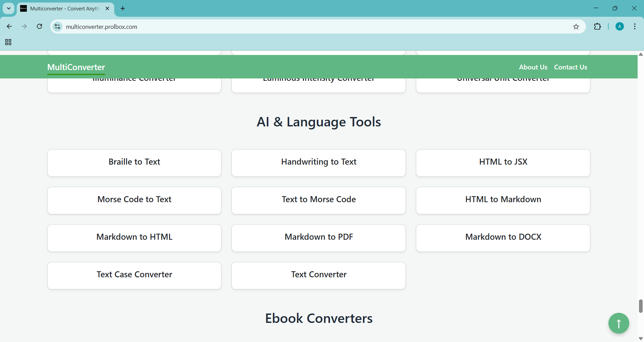Go back using the browser back arrow
644x342 pixels.
click(9, 26)
